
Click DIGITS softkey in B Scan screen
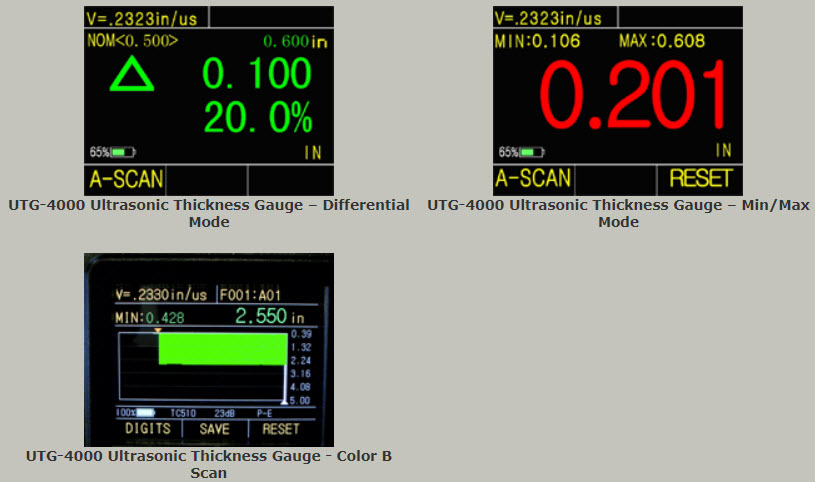[x=148, y=428]
